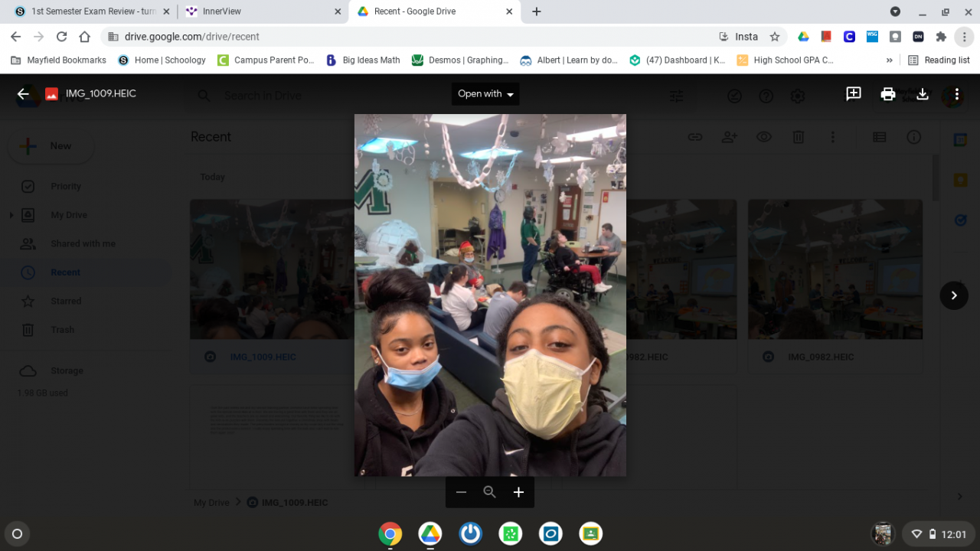Reset zoom with magnifier icon
The image size is (980, 551).
coord(490,492)
